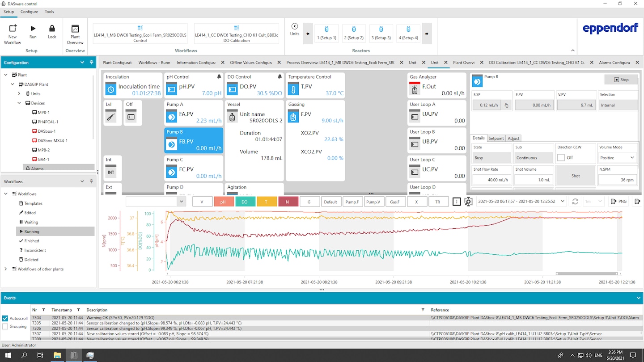This screenshot has width=644, height=362.
Task: Export the chart as PNG
Action: coord(619,202)
